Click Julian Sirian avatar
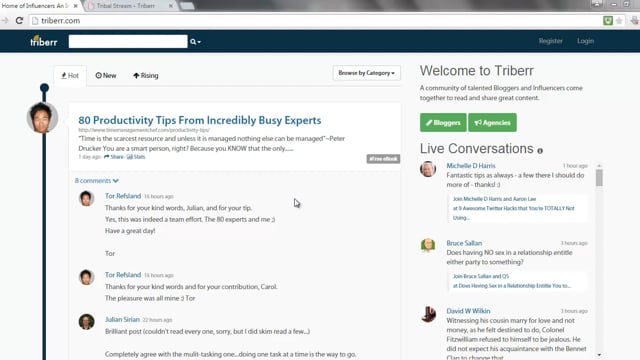Screen dimensions: 640x360 pyautogui.click(x=87, y=322)
